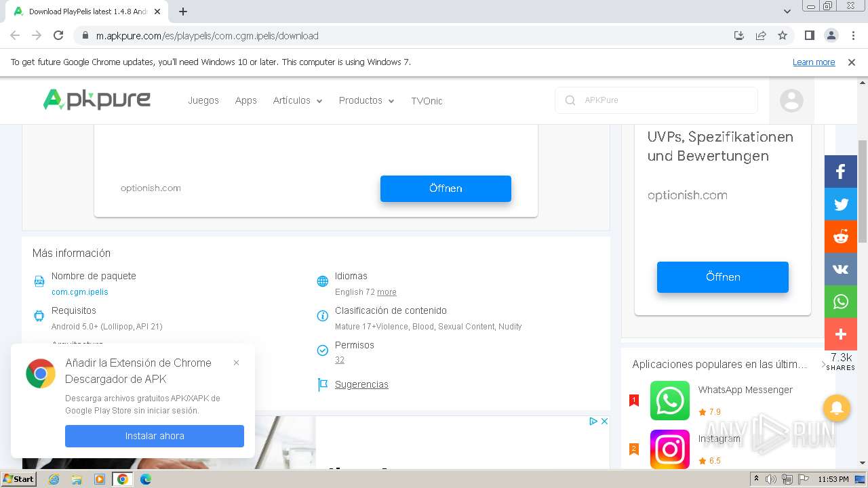Share on Twitter via side button

click(x=841, y=204)
